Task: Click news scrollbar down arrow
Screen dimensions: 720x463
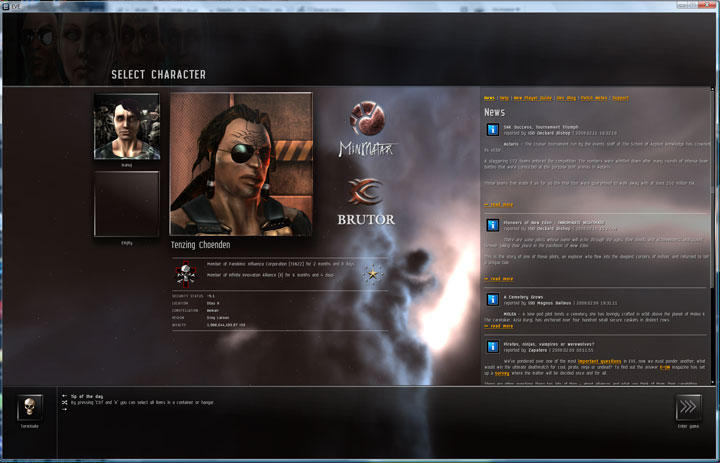Action: pos(713,382)
